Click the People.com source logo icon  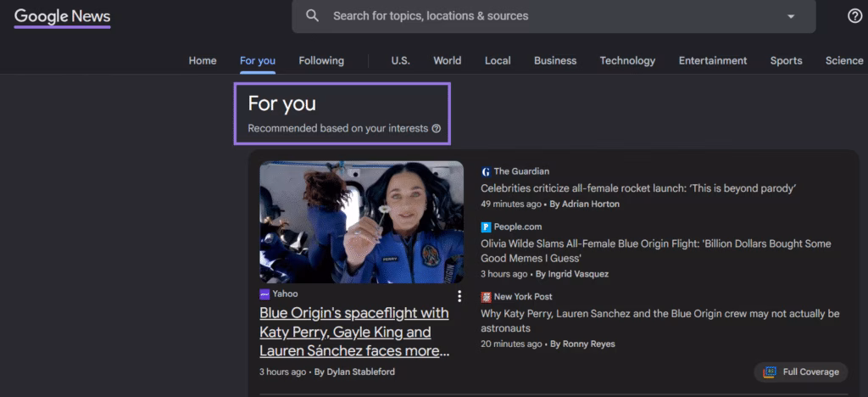(486, 227)
